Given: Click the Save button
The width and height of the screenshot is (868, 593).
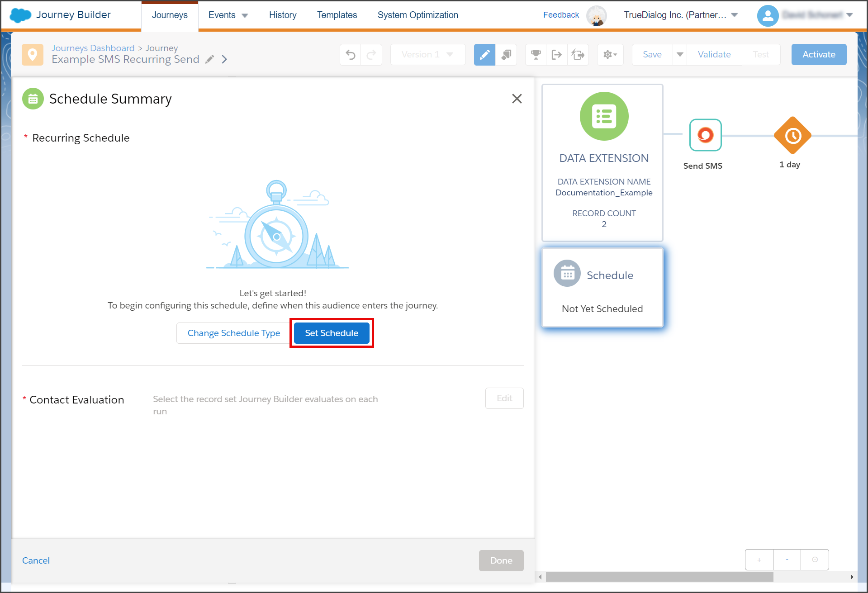Looking at the screenshot, I should 652,55.
